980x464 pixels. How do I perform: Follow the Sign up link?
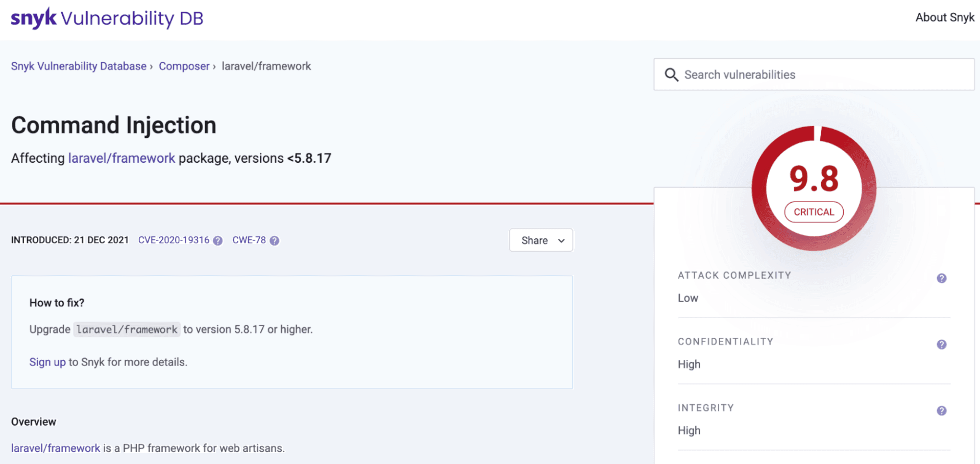[x=47, y=362]
